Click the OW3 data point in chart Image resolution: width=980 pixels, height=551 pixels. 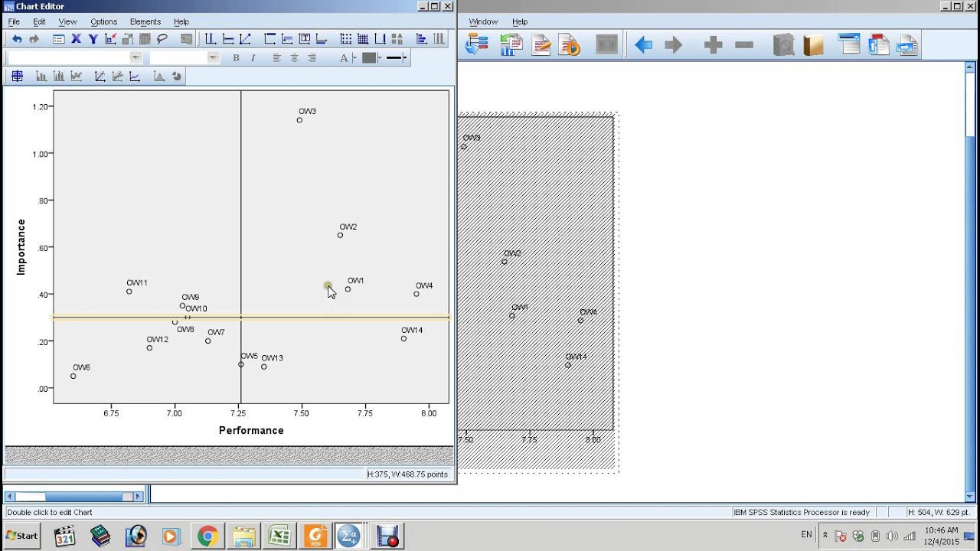(299, 120)
